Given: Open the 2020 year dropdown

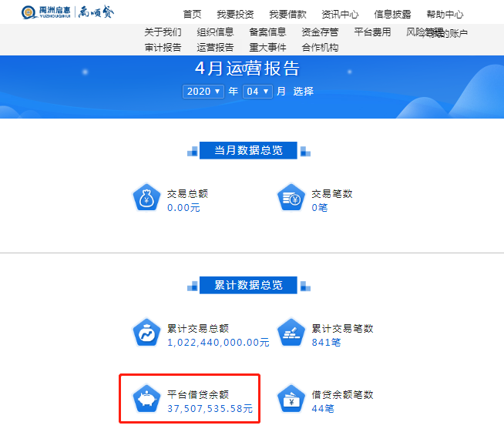Looking at the screenshot, I should pyautogui.click(x=203, y=92).
